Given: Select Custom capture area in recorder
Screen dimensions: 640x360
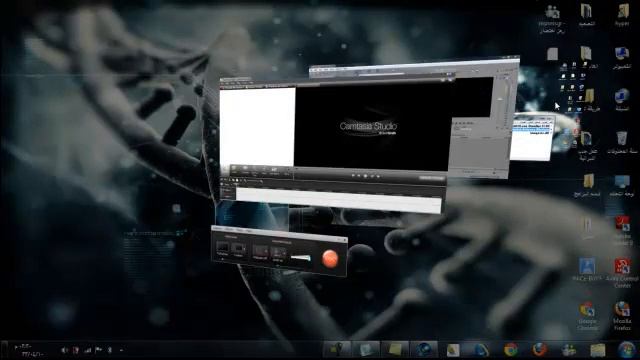Looking at the screenshot, I should click(238, 250).
